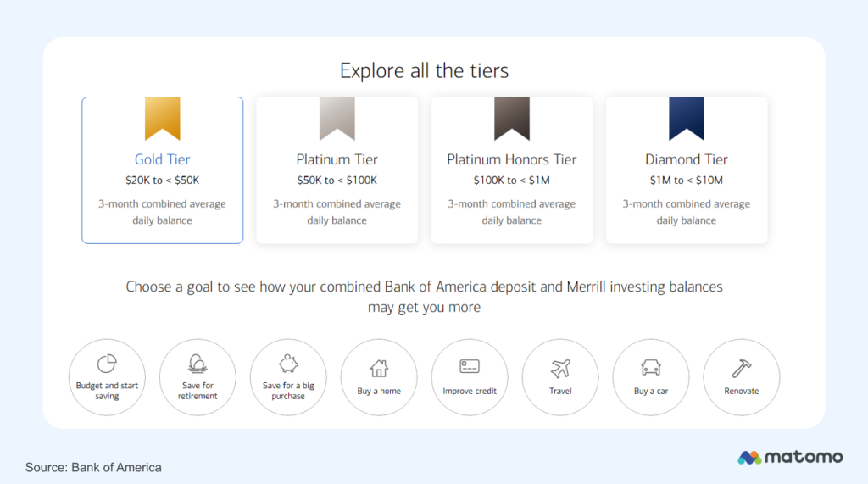This screenshot has height=484, width=868.
Task: Click the "Choose a goal to see" paragraph
Action: pos(424,297)
